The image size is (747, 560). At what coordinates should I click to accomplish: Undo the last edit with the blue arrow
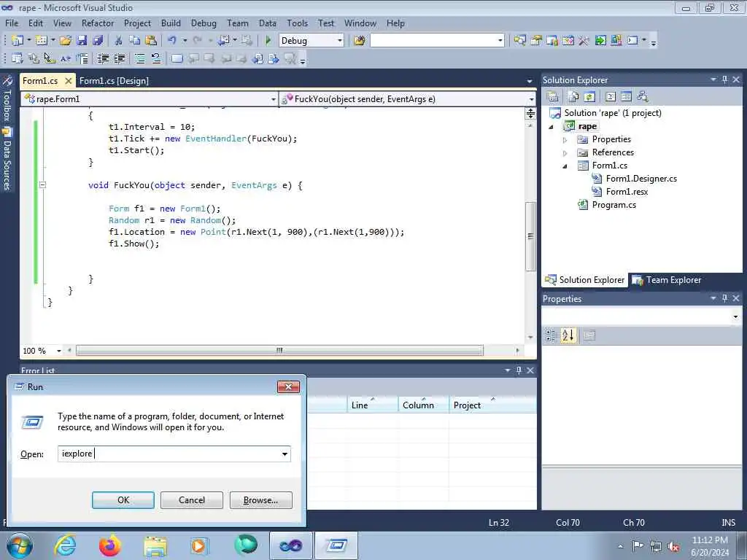pyautogui.click(x=172, y=41)
